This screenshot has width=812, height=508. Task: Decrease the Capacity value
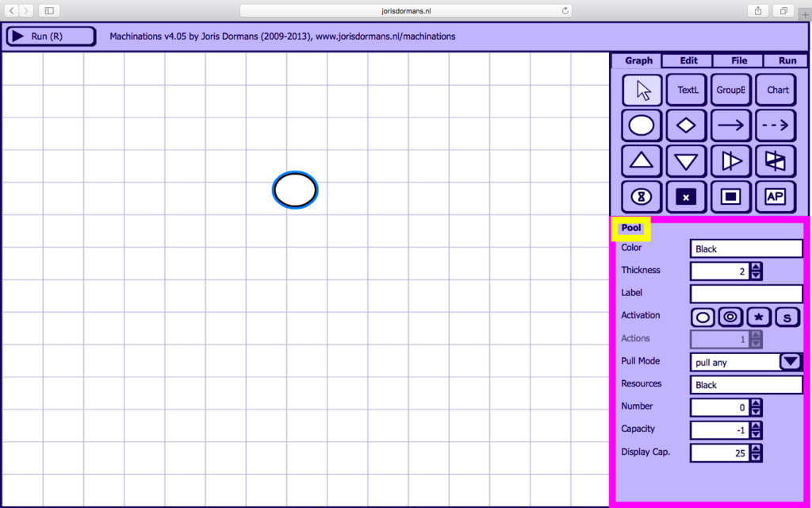[756, 434]
